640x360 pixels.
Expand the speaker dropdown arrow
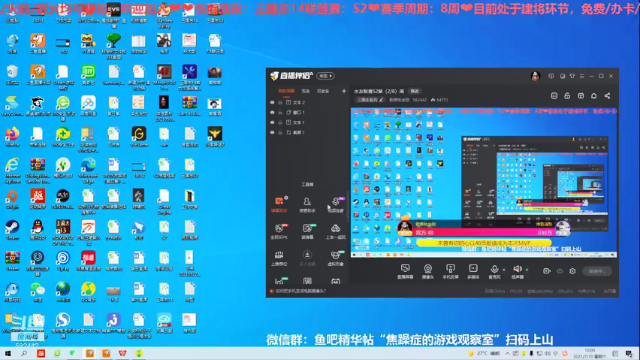[527, 270]
